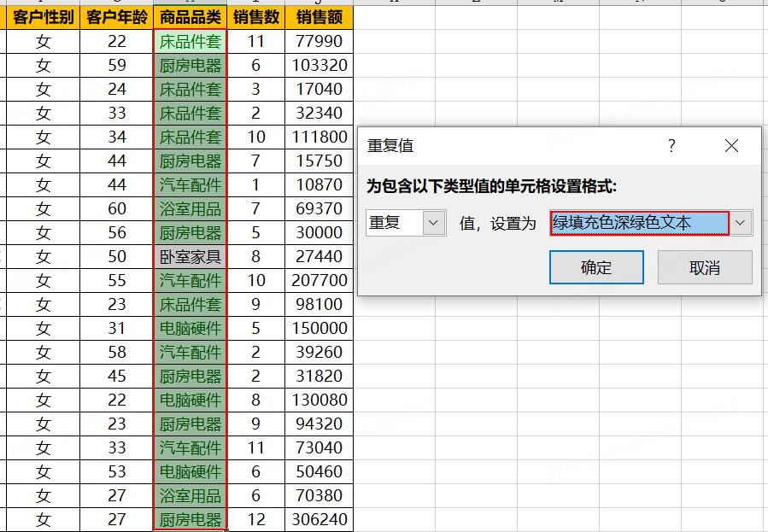
Task: Click the 卧室家具 cell
Action: 190,256
